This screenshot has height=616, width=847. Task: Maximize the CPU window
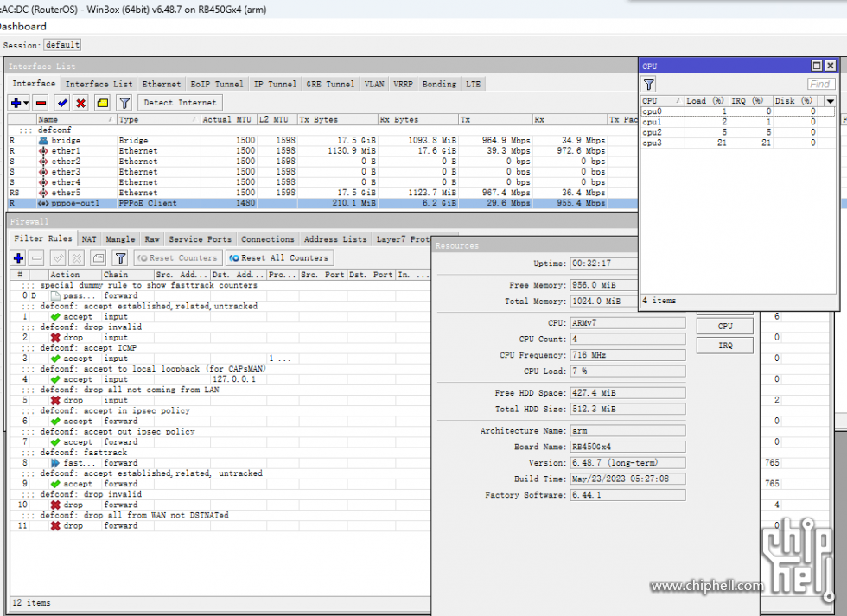point(817,66)
